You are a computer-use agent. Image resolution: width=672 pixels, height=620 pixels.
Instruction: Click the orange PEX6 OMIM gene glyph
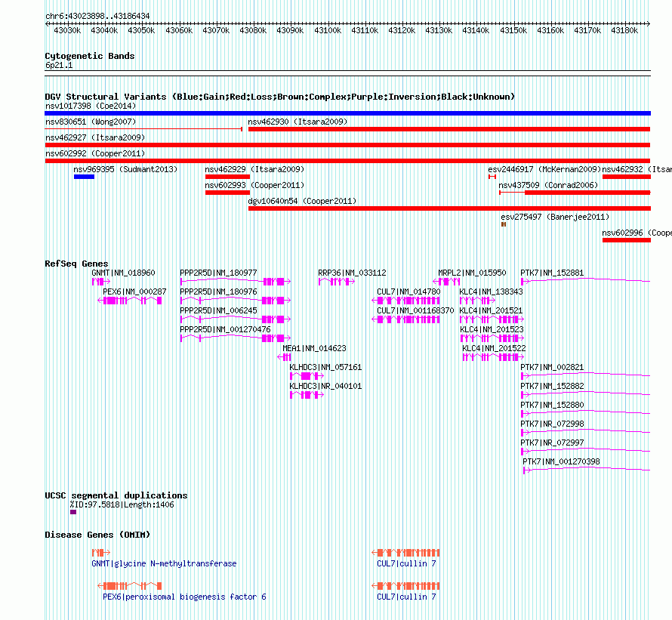click(130, 586)
